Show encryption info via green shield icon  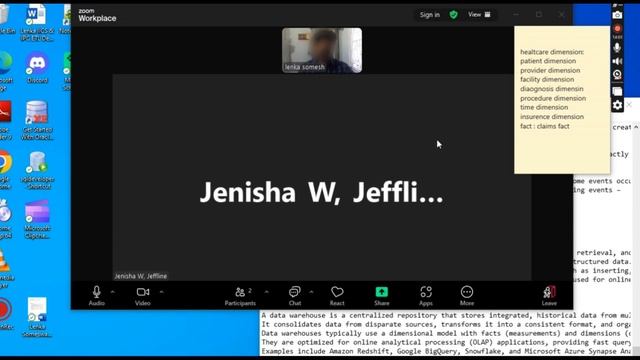click(453, 15)
